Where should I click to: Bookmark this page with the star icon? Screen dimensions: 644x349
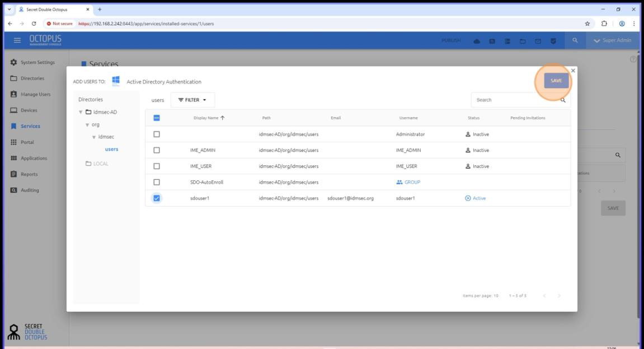click(587, 24)
